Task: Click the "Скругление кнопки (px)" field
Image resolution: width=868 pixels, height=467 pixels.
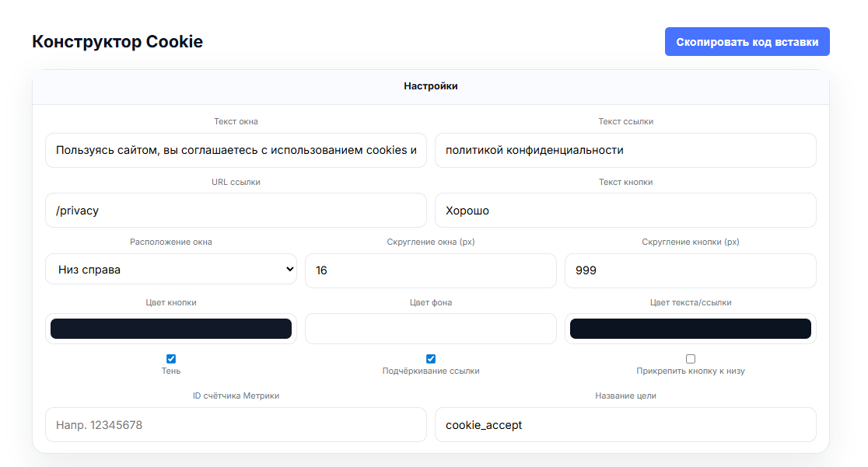Action: click(691, 270)
